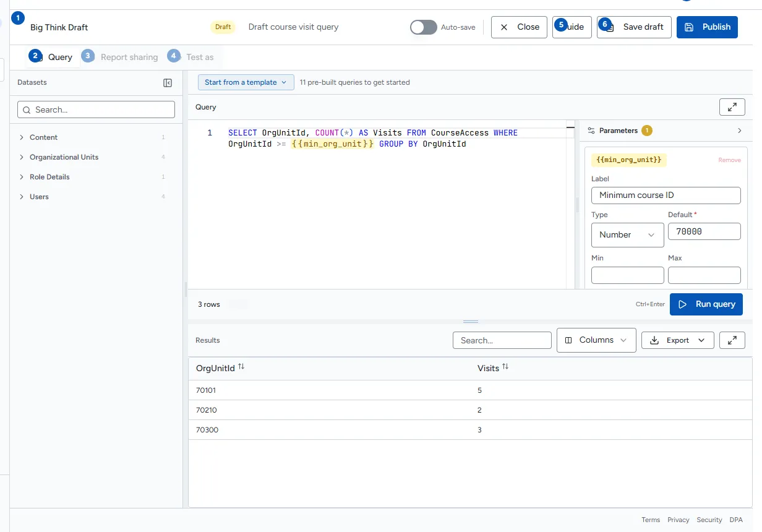Collapse the Parameters panel chevron
Viewport: 762px width, 532px height.
pyautogui.click(x=740, y=131)
